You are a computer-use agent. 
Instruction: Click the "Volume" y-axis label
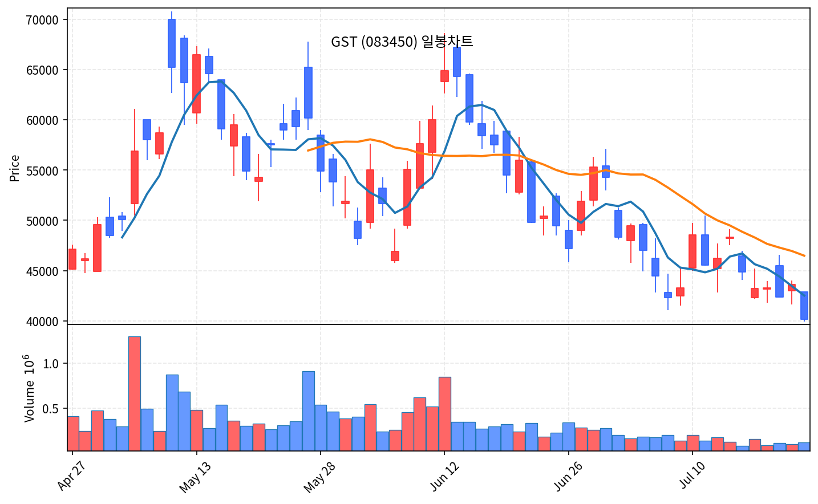click(29, 388)
